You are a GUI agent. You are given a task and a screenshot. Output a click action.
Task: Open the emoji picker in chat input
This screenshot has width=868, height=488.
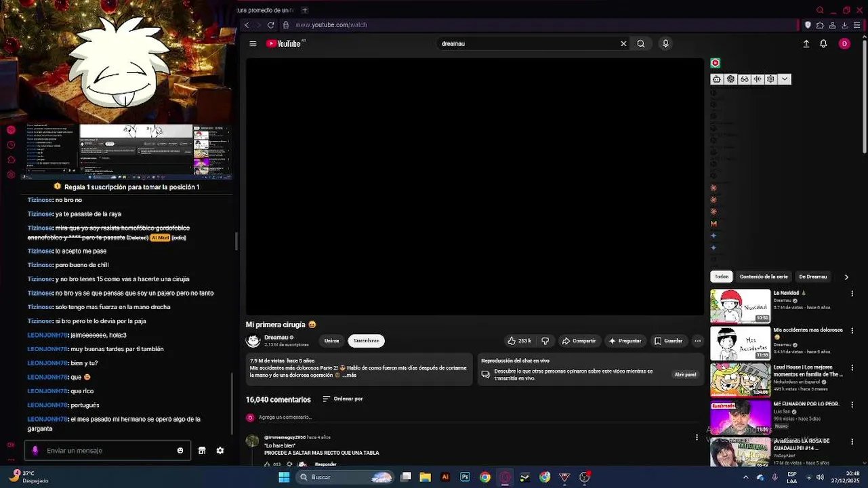(x=180, y=451)
